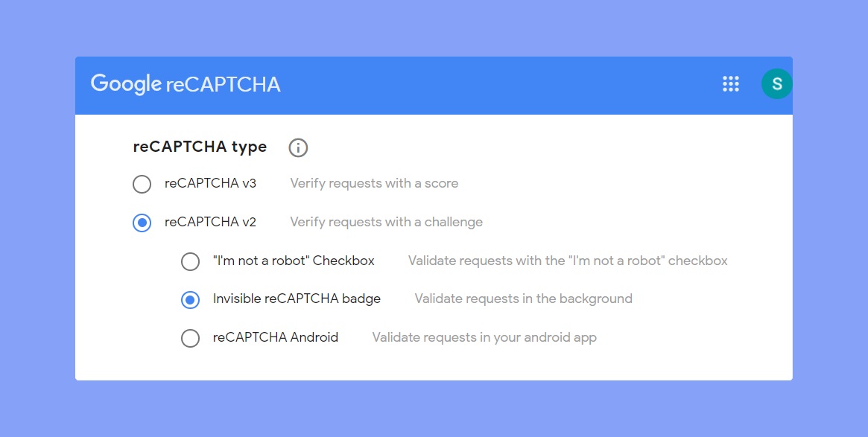
Task: Click "Validate requests in your android app" text
Action: point(484,337)
